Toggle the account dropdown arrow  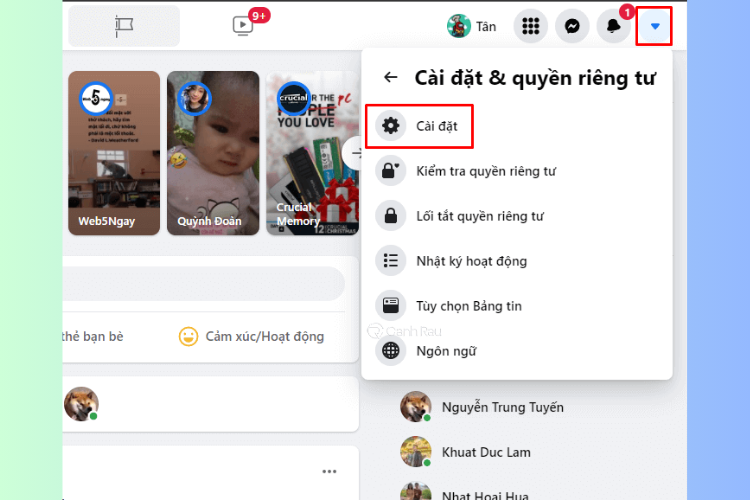click(x=655, y=26)
